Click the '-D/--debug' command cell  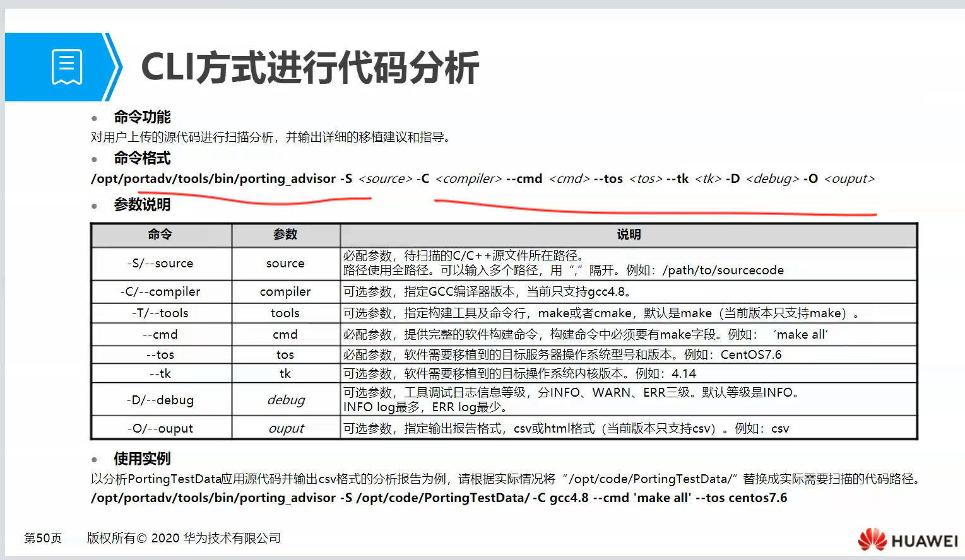(x=160, y=400)
